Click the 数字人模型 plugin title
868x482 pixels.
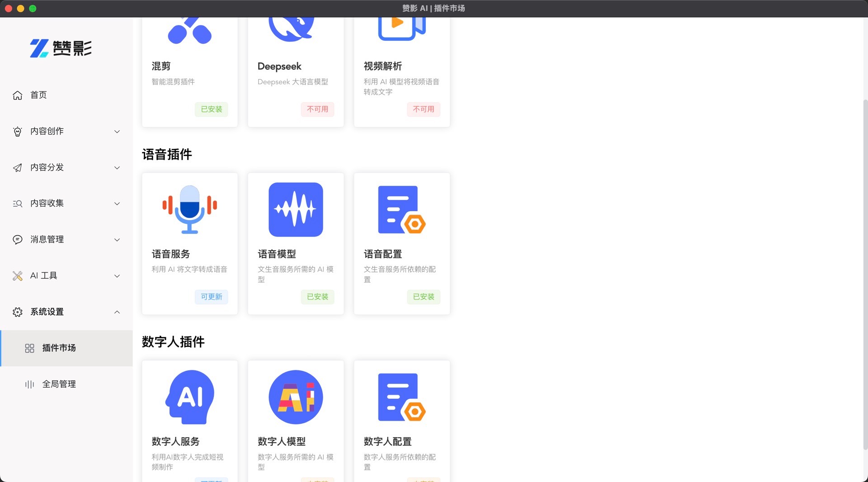coord(282,442)
